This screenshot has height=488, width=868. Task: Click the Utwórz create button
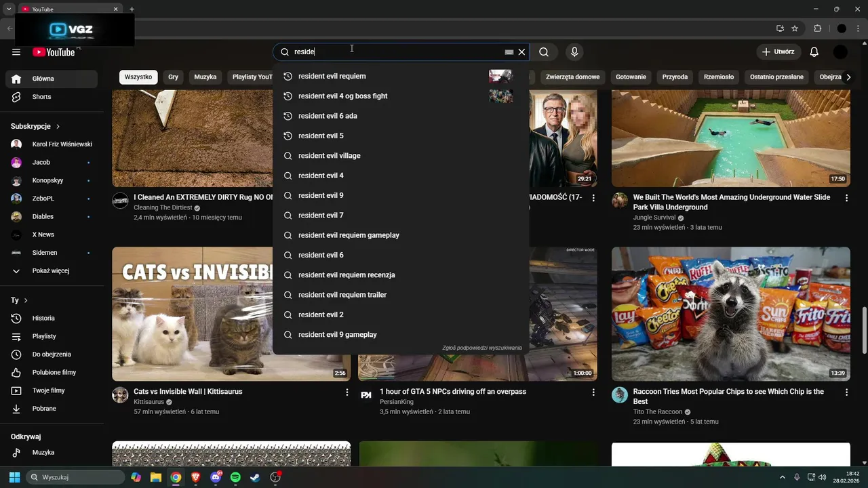pyautogui.click(x=778, y=52)
